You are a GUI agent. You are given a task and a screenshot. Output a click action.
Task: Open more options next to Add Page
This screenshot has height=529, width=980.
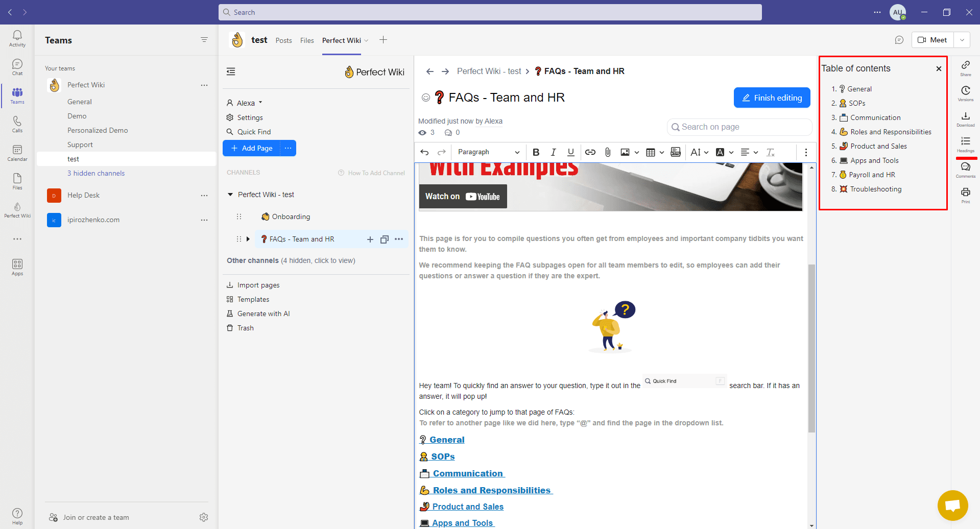coord(288,148)
